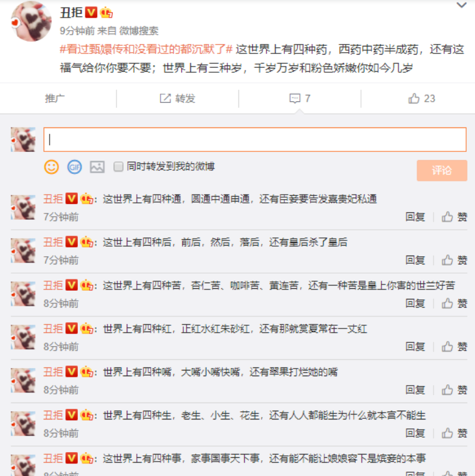Select the 推广 tab
Screen dimensions: 475x476
coord(55,99)
